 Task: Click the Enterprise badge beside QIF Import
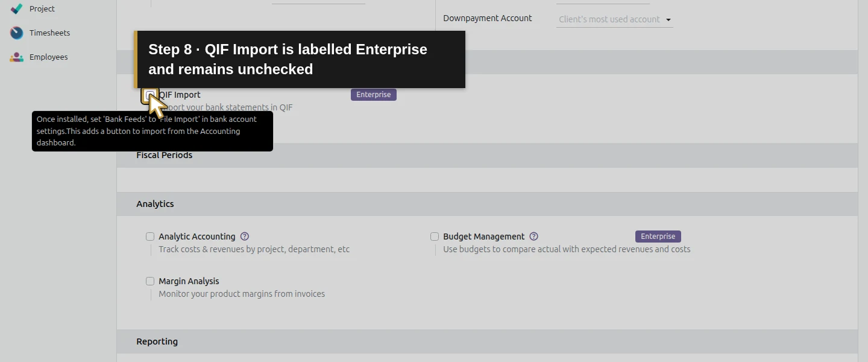click(x=374, y=95)
